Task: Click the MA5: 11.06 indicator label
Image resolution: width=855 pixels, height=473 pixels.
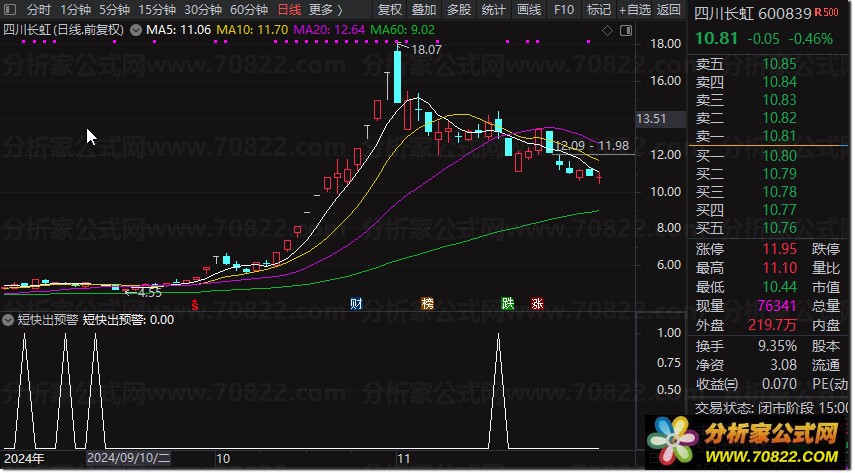Action: (x=178, y=30)
